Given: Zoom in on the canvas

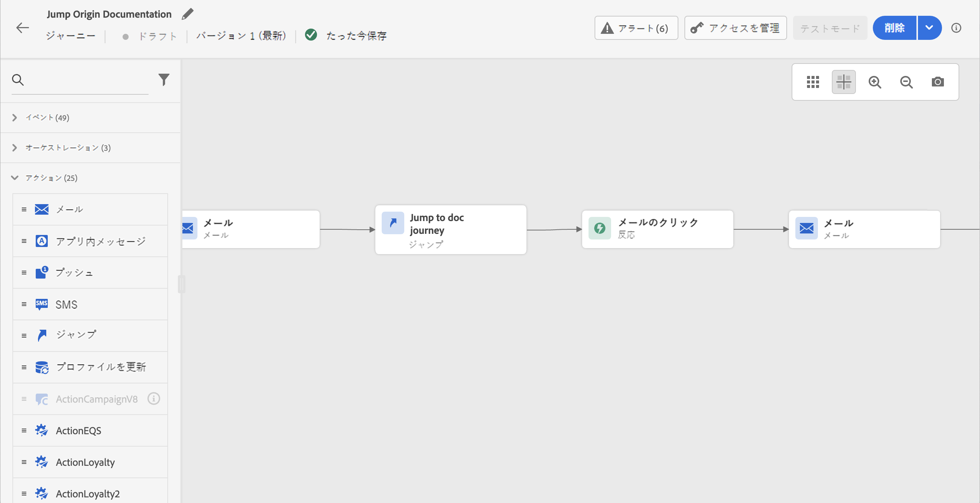Looking at the screenshot, I should [875, 82].
